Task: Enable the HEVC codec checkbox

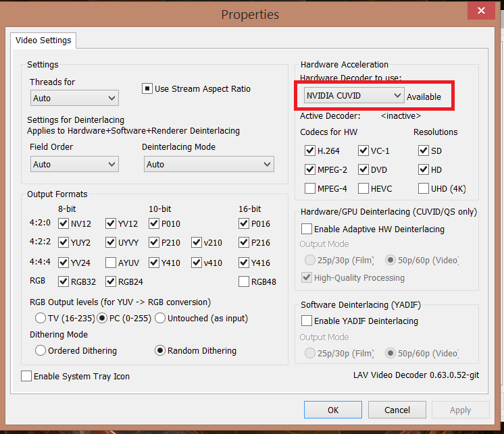Action: point(364,188)
